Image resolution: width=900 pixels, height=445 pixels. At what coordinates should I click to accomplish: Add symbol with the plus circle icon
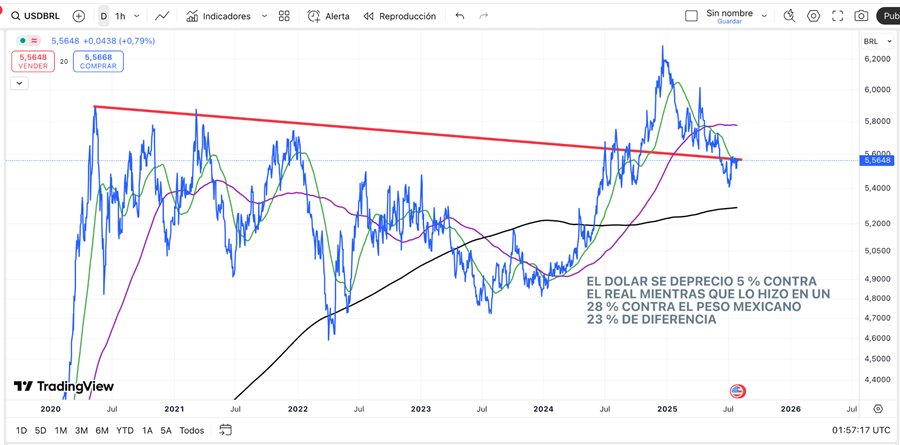[x=79, y=16]
